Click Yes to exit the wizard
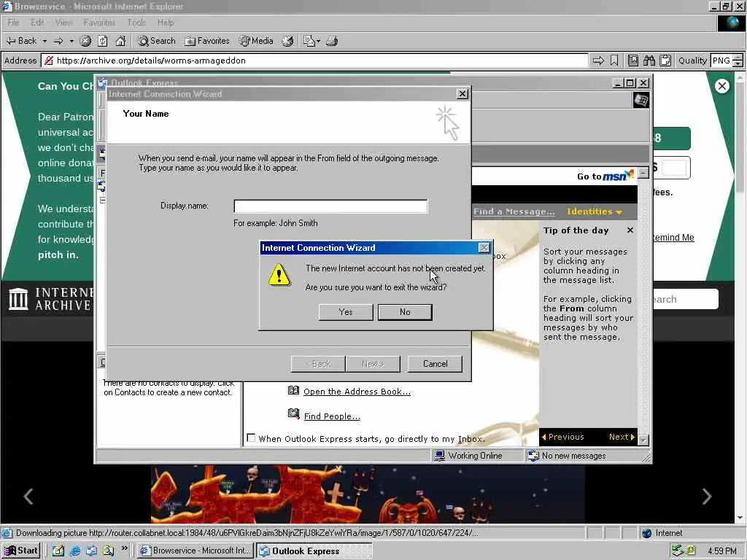 pos(346,312)
